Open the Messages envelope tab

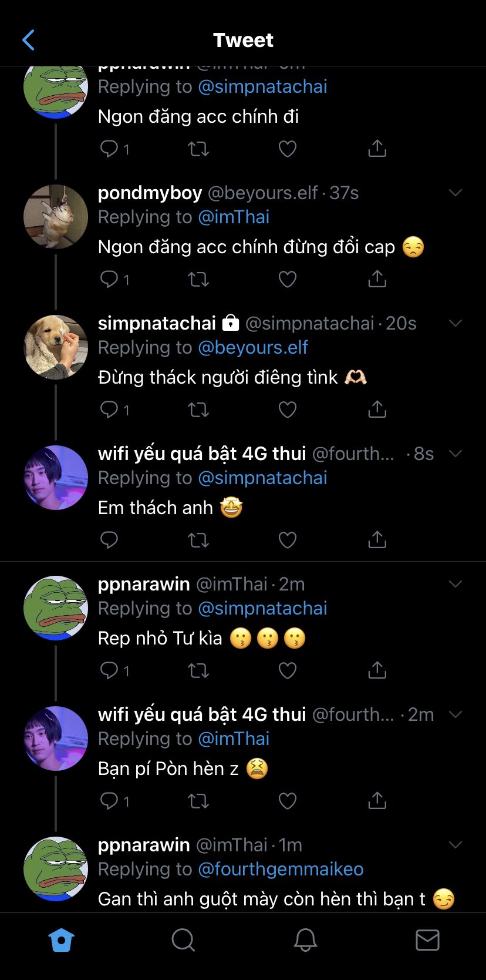click(427, 940)
